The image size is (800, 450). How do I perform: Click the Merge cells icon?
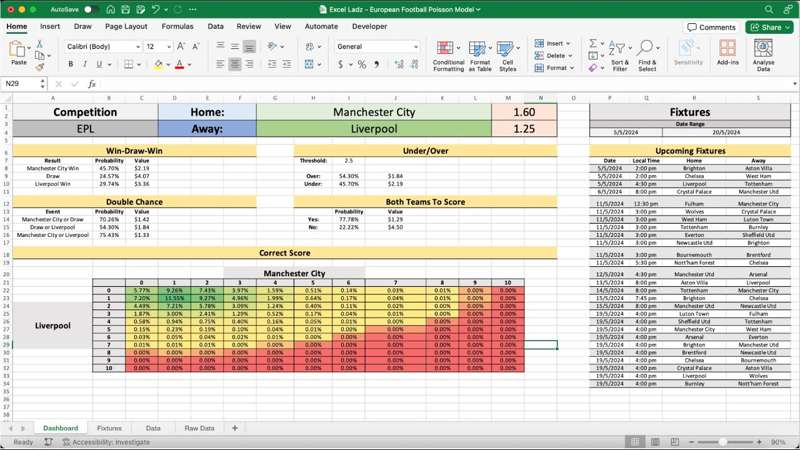point(309,64)
